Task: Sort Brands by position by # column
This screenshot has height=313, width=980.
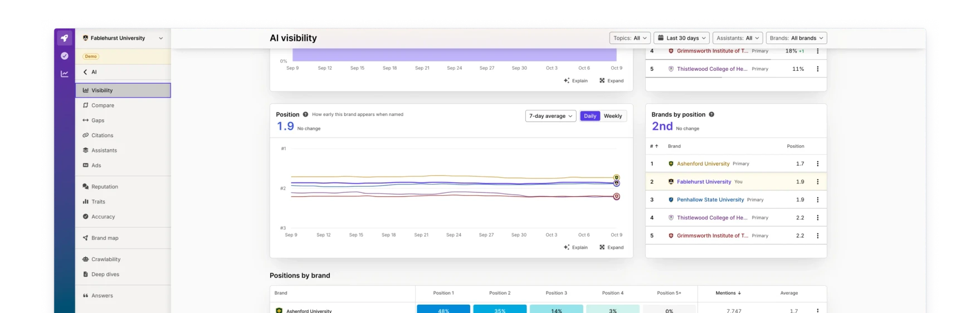Action: 654,146
